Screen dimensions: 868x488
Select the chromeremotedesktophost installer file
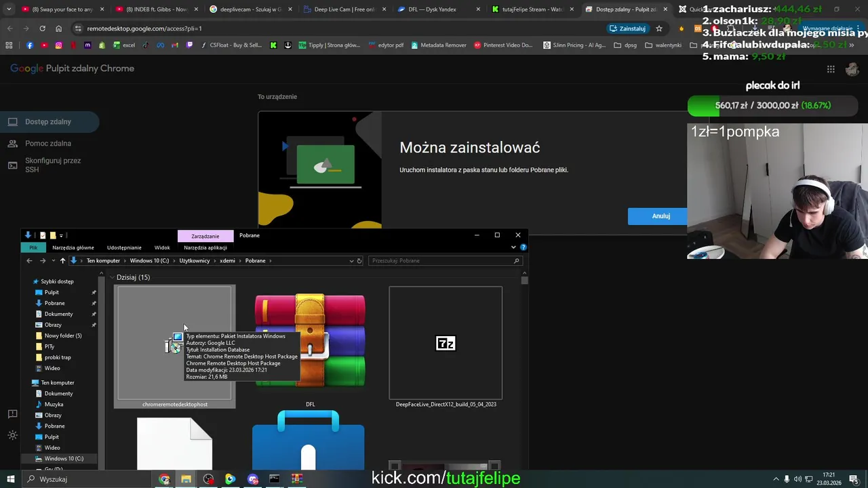[174, 347]
